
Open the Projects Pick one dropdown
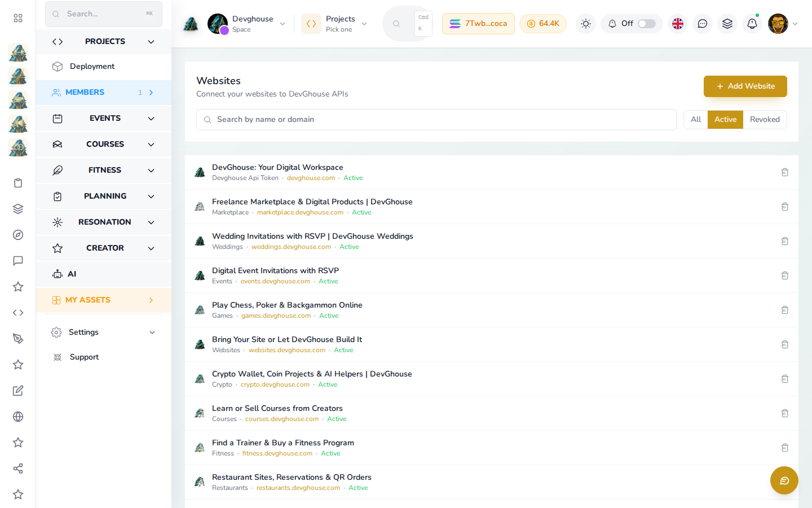(335, 24)
